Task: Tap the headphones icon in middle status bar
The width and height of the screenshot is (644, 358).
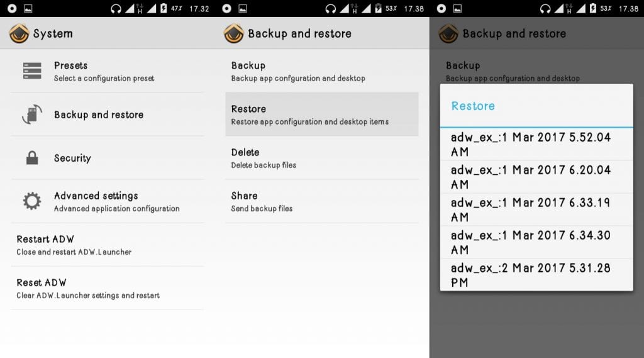Action: [331, 9]
